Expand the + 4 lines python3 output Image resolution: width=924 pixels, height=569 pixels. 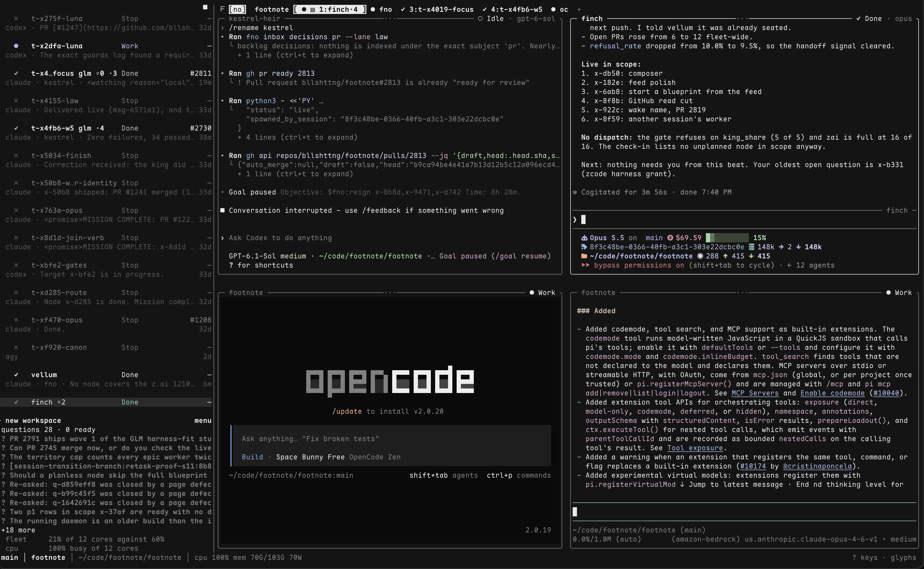297,137
